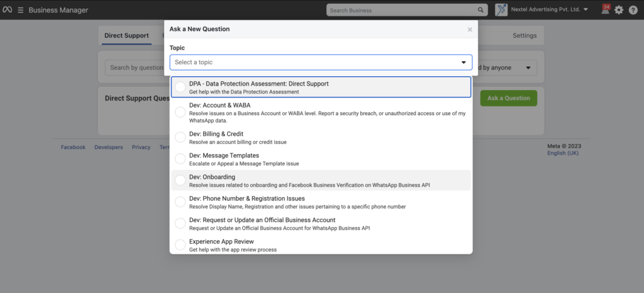Click the Nextel Advertising business logo
Viewport: 644px width, 293px height.
501,10
